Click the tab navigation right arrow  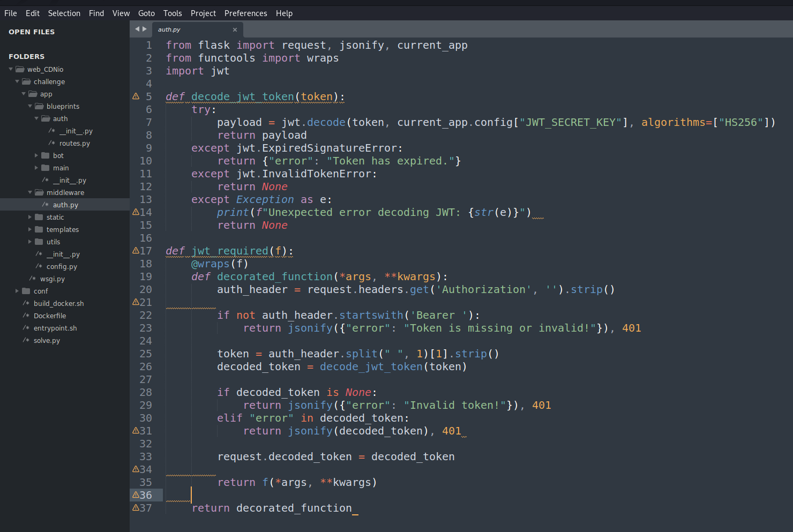coord(145,29)
